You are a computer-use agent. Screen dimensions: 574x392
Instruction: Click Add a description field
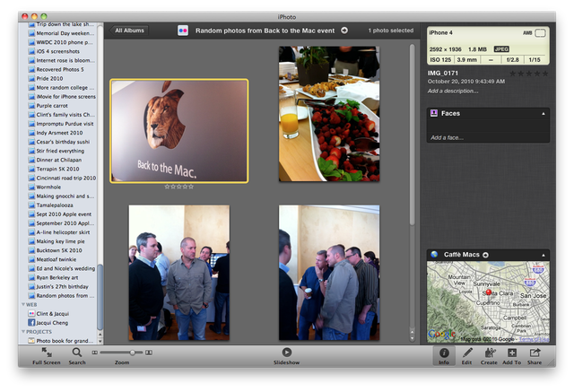point(453,91)
